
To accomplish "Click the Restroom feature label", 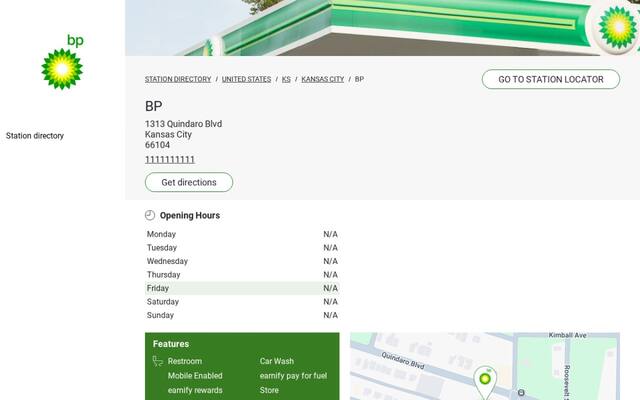I will 185,361.
